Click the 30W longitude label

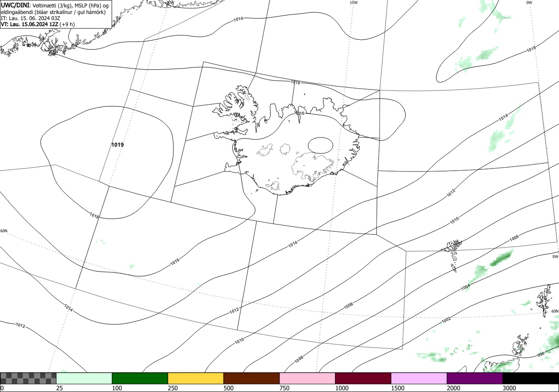[x=170, y=2]
